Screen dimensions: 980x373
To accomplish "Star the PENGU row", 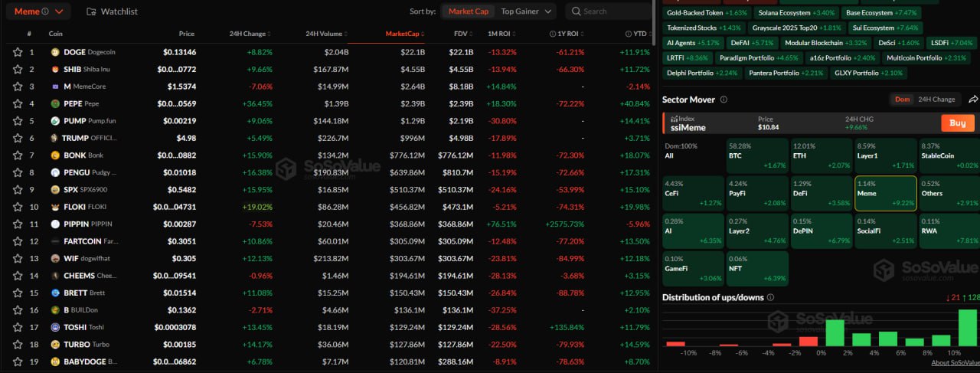I will point(17,172).
